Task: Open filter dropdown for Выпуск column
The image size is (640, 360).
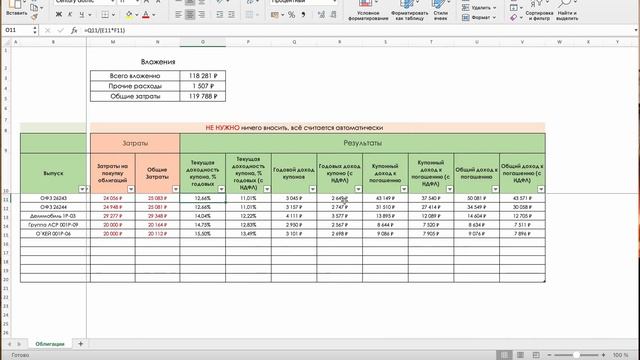Action: 82,189
